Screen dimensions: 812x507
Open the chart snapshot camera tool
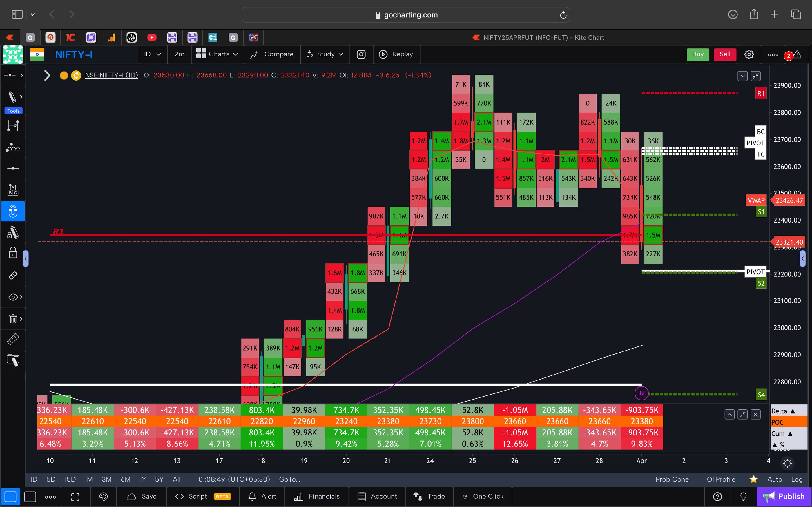tap(361, 54)
